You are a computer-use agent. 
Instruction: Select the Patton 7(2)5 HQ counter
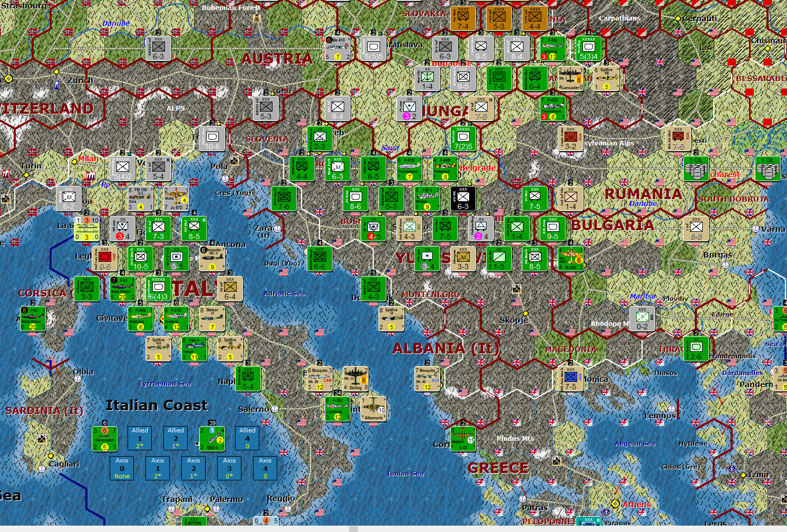click(x=463, y=139)
